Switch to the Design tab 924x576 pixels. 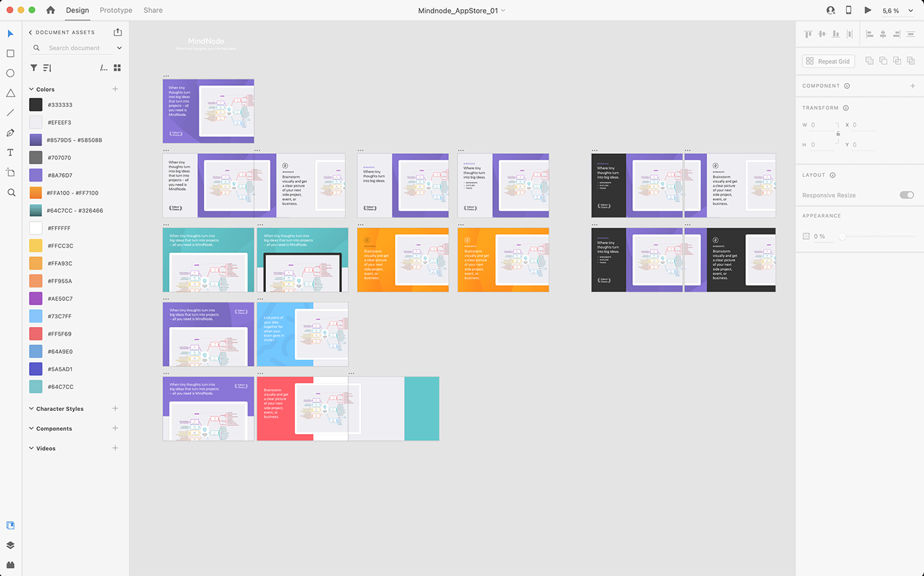pyautogui.click(x=77, y=10)
